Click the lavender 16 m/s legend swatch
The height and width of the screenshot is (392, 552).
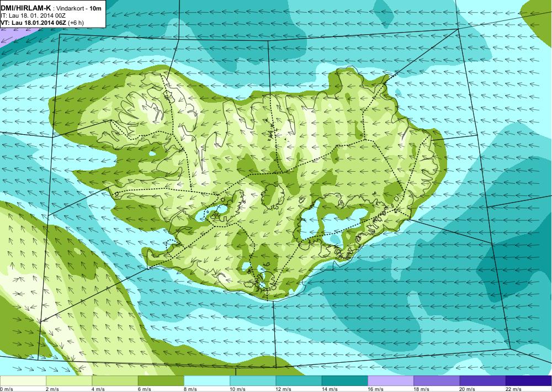pos(391,381)
